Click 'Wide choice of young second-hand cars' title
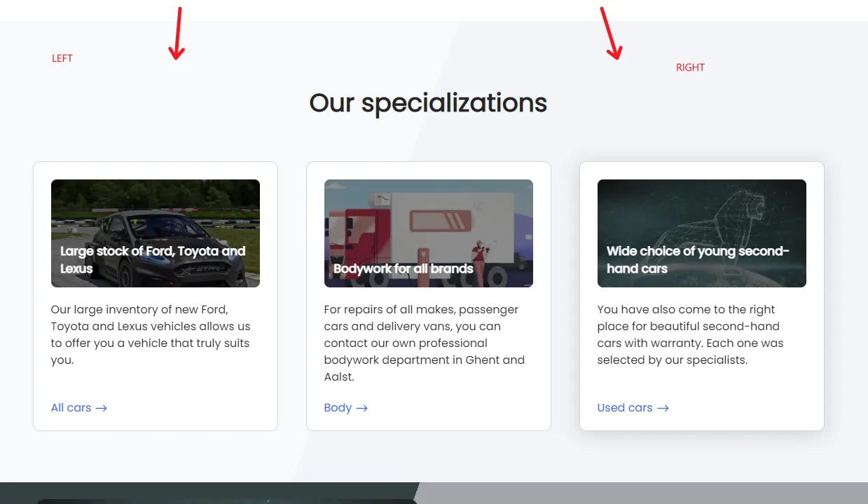The image size is (868, 504). (x=698, y=259)
